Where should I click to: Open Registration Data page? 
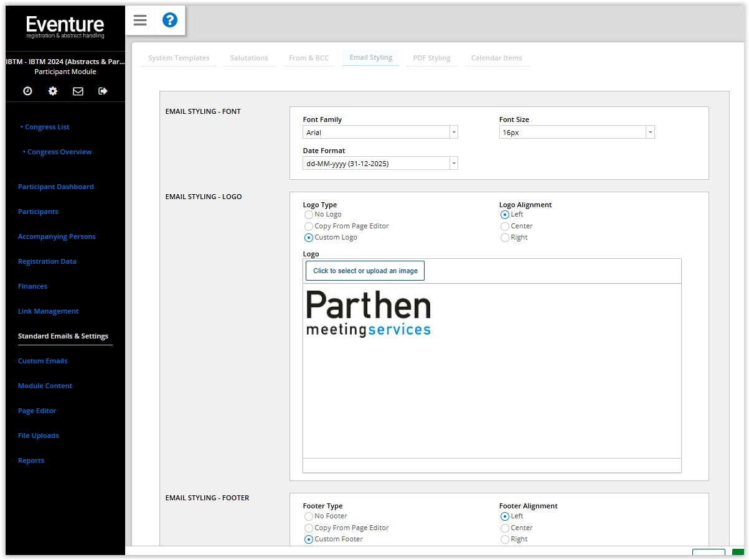point(47,261)
